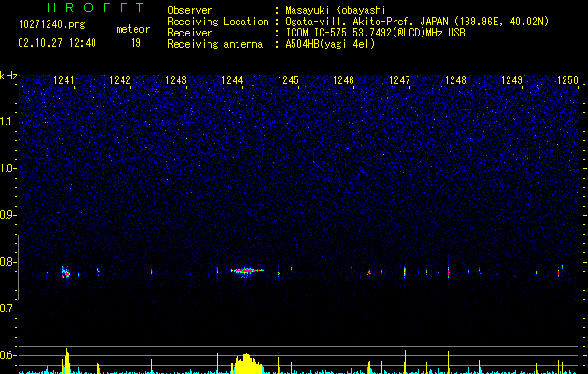The image size is (588, 374).
Task: Click the 1249 time marker
Action: (x=511, y=80)
